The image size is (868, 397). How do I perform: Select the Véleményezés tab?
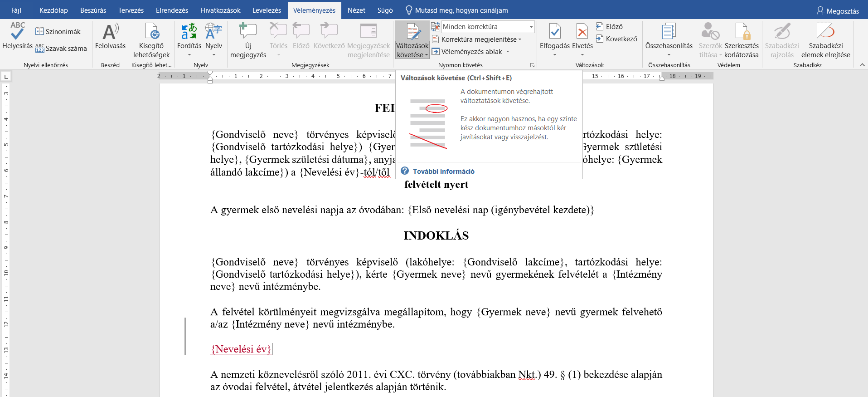[314, 10]
